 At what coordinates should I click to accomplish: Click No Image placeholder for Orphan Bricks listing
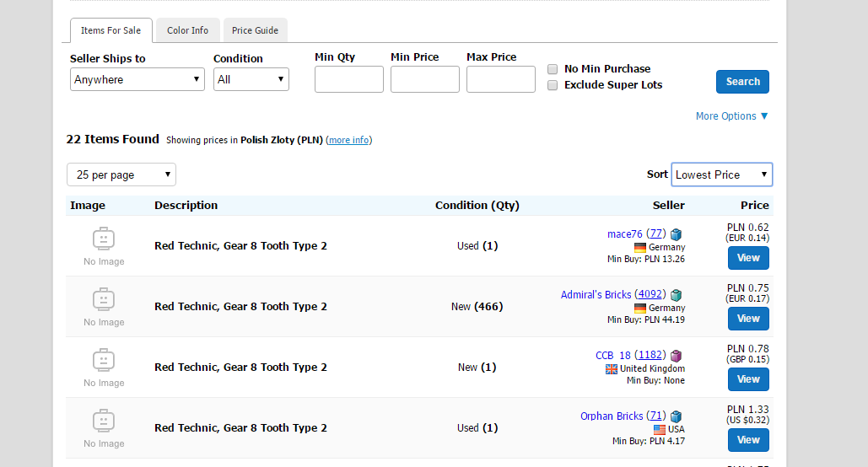click(104, 429)
